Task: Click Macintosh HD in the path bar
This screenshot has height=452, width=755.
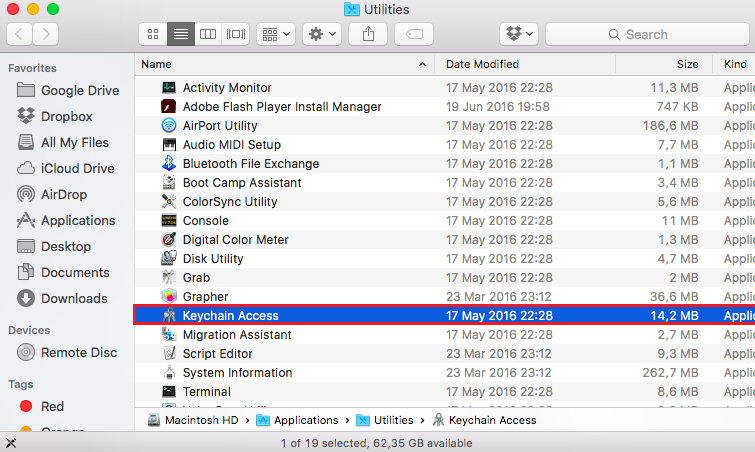Action: (x=193, y=420)
